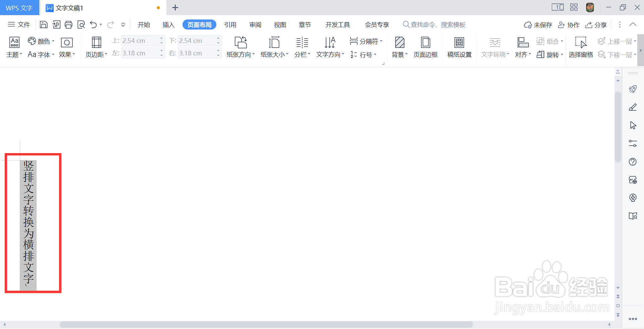Switch to the 开始 tab
This screenshot has height=329, width=644.
point(144,25)
